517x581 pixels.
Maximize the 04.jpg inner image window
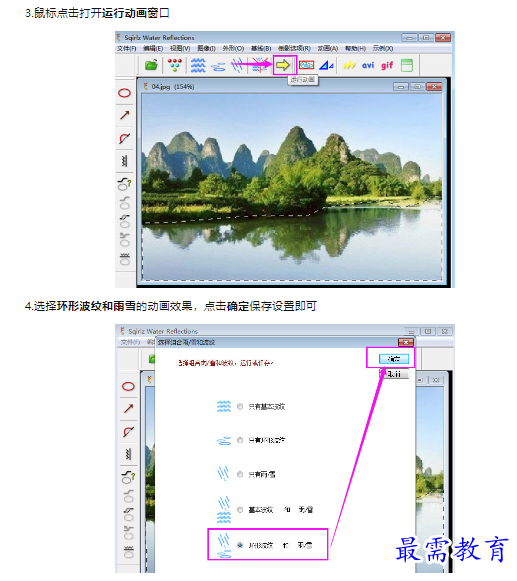418,87
